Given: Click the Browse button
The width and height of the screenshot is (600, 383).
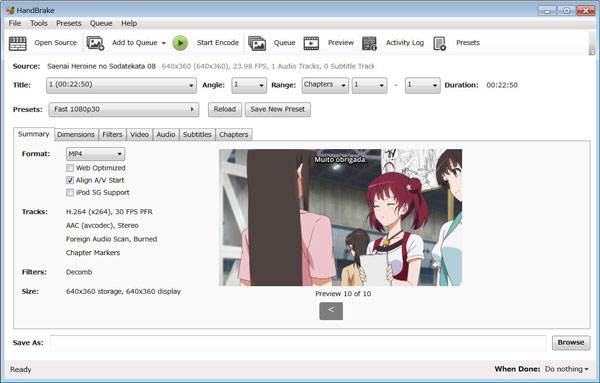Looking at the screenshot, I should 571,342.
